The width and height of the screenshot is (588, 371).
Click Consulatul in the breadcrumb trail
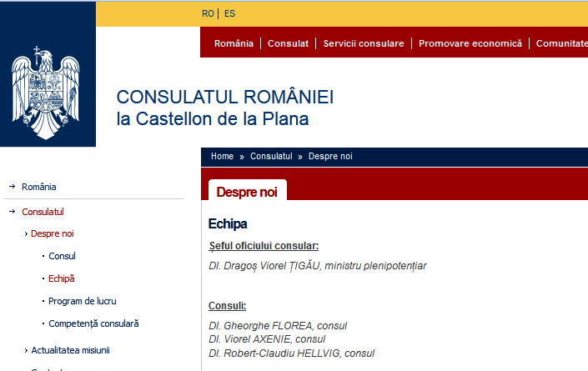coord(271,156)
